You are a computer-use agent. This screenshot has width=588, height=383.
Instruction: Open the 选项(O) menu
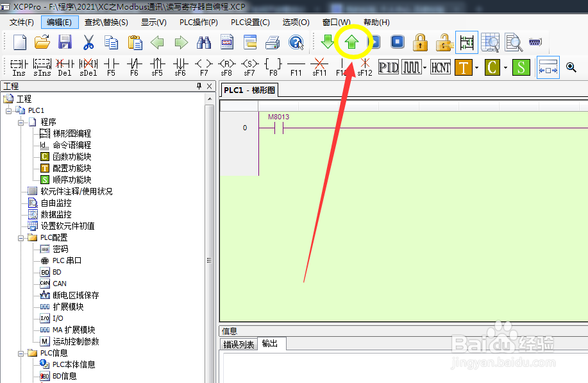[296, 22]
